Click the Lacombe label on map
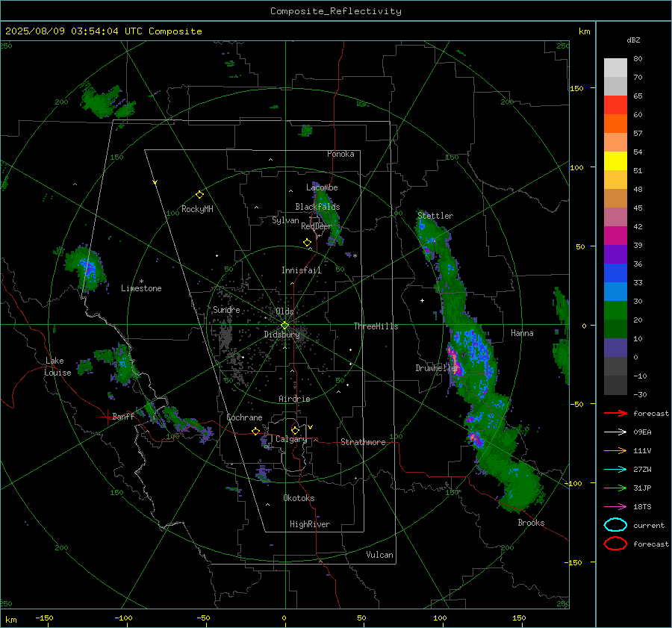 click(x=322, y=187)
